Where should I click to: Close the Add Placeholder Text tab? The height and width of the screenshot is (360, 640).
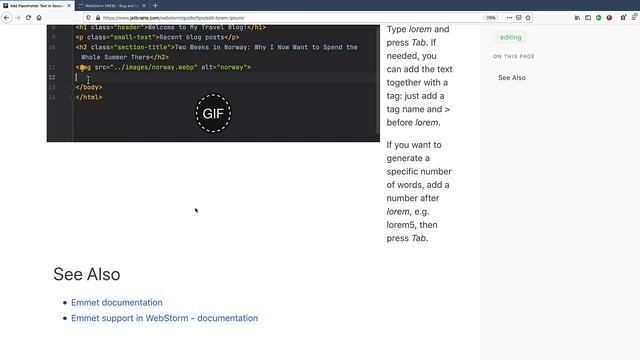69,6
